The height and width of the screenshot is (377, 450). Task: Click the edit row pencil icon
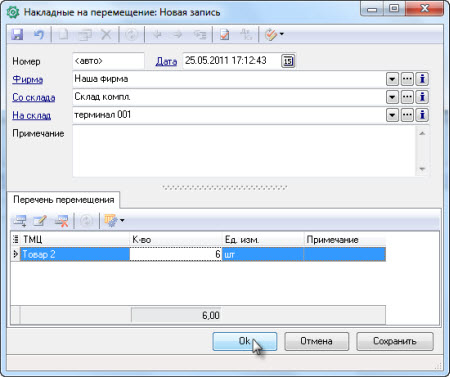[40, 221]
